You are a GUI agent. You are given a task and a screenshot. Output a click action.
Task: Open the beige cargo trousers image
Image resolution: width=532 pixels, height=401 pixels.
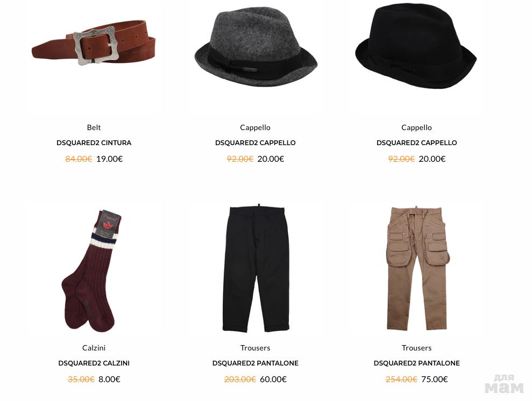click(x=418, y=268)
